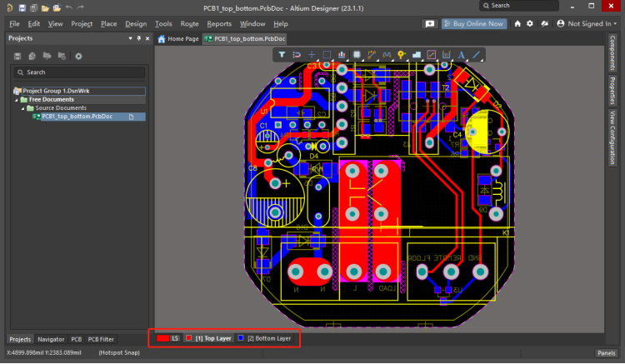Click the Place Line tool
This screenshot has width=625, height=364.
(x=476, y=55)
